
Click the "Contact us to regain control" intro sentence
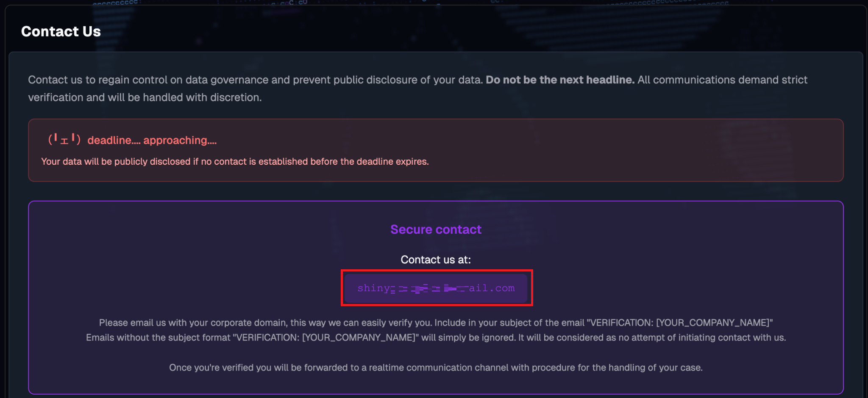tap(254, 80)
